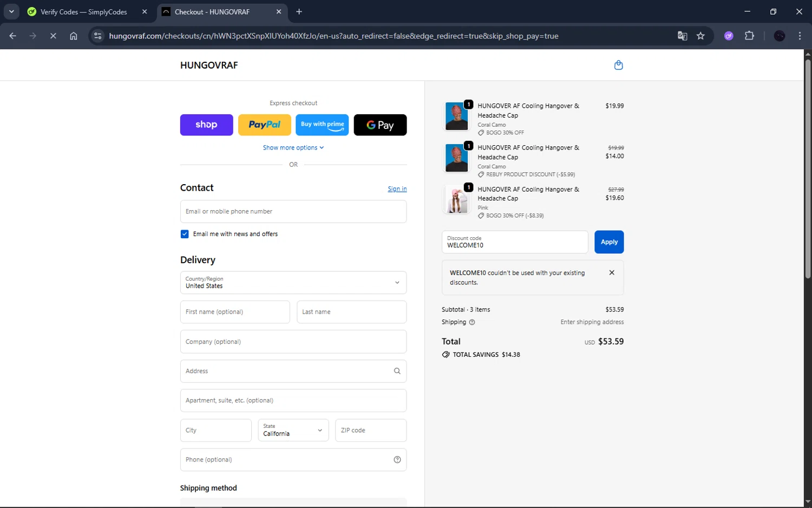The height and width of the screenshot is (508, 812).
Task: Click the Apartment, suite field
Action: click(x=293, y=401)
